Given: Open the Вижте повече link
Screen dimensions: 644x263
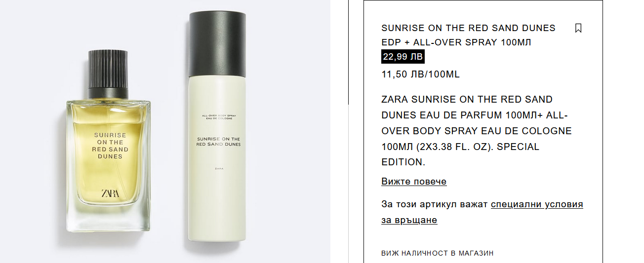Looking at the screenshot, I should click(x=414, y=182).
